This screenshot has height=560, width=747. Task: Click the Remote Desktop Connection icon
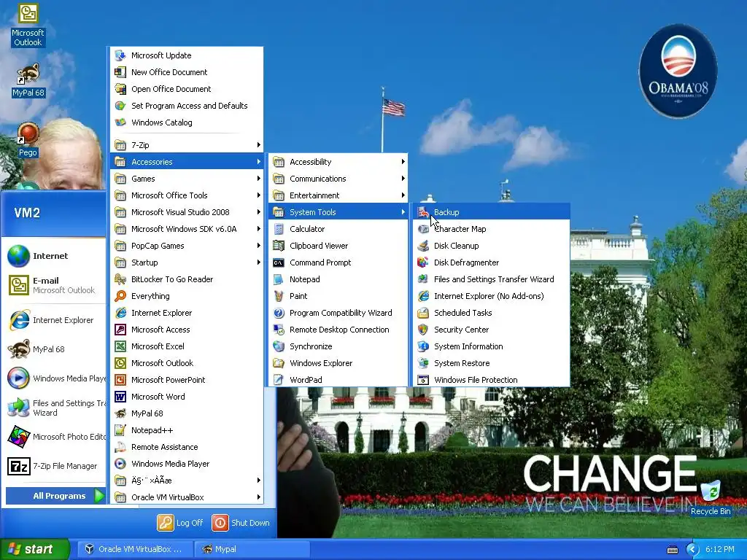pyautogui.click(x=279, y=330)
